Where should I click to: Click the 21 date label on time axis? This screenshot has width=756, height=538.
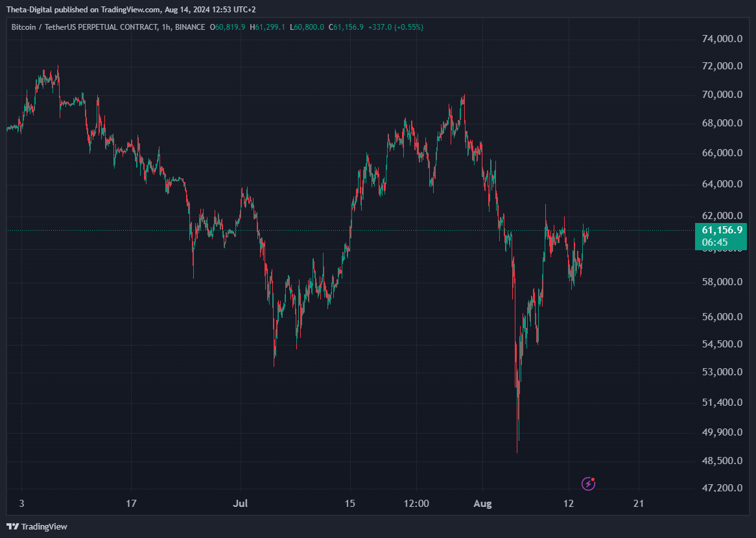(639, 504)
